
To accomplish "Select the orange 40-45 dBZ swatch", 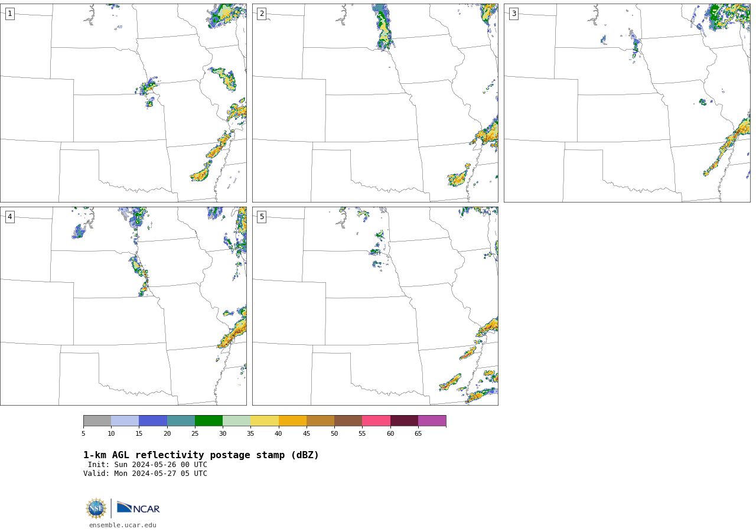I will click(292, 421).
